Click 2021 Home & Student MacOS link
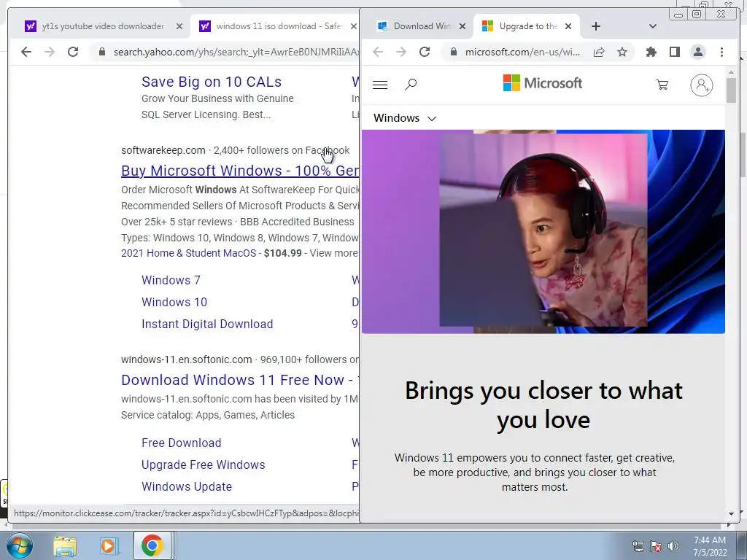Screen dimensions: 747x560 [189, 253]
